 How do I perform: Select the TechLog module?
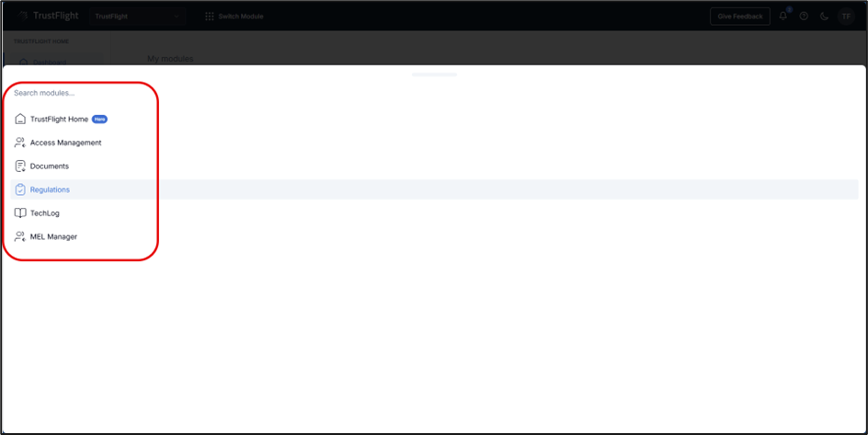point(434,213)
